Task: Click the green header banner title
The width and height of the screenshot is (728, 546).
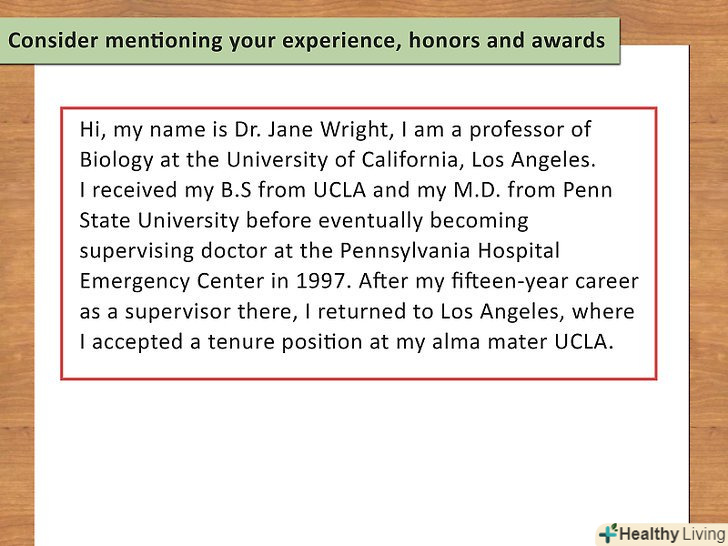Action: (306, 41)
